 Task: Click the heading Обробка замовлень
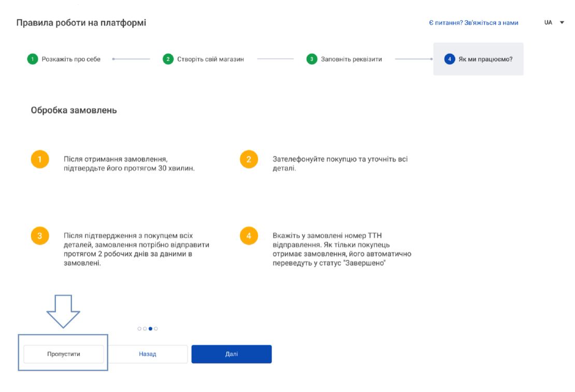point(74,110)
